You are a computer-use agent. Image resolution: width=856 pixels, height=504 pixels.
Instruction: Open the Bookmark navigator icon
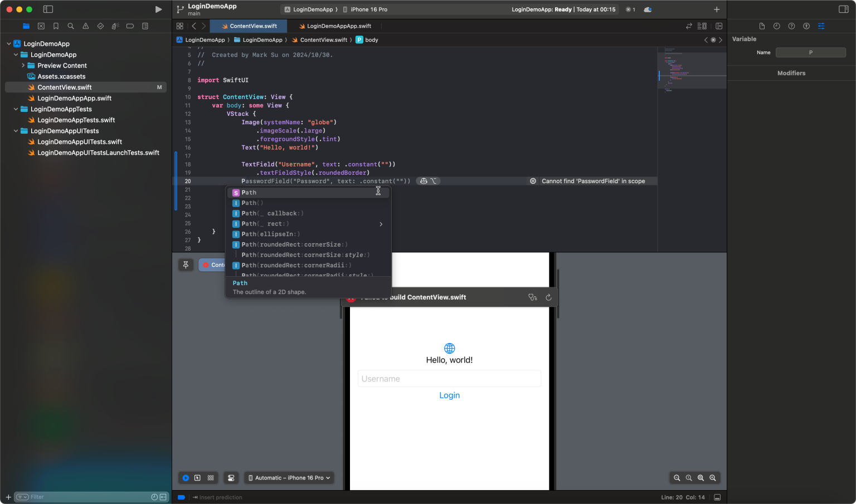tap(56, 26)
